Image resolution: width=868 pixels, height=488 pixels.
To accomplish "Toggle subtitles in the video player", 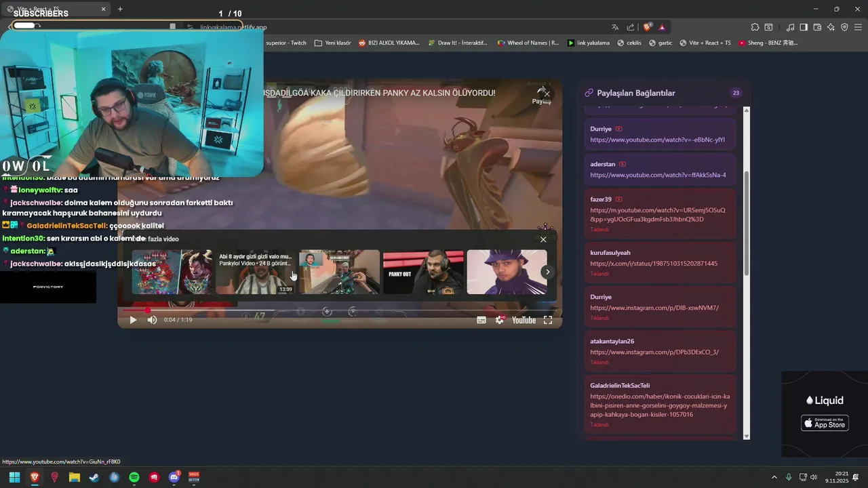I will pos(481,320).
